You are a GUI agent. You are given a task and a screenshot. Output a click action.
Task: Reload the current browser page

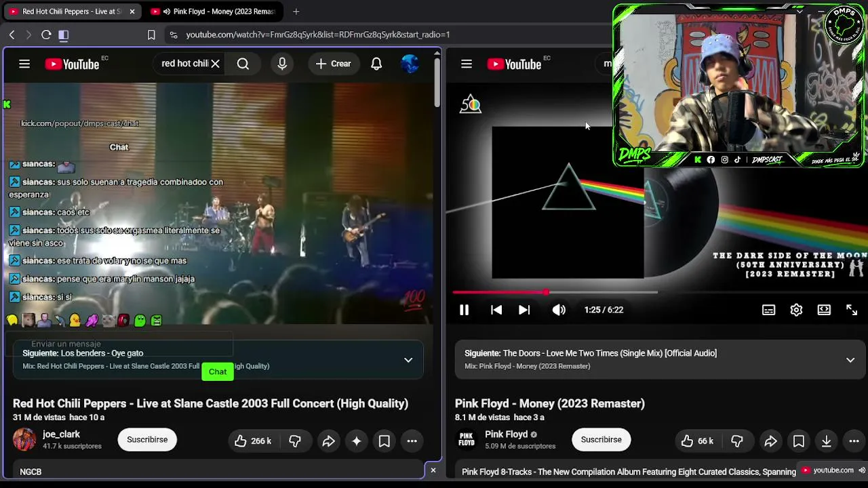pos(46,35)
